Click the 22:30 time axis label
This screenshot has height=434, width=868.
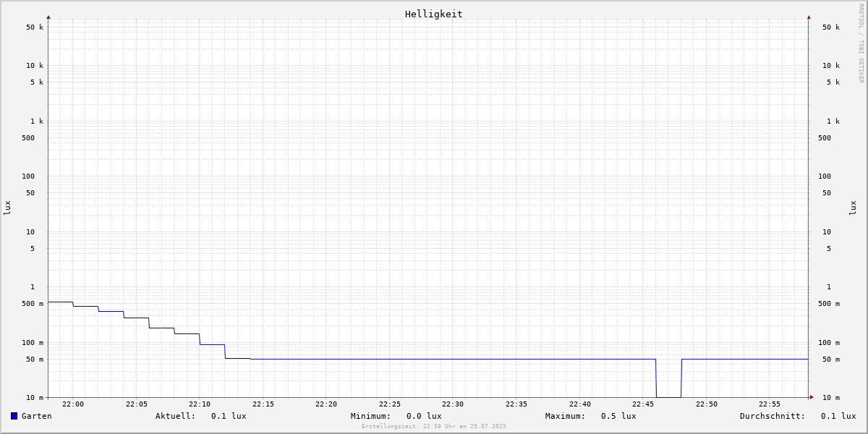453,404
